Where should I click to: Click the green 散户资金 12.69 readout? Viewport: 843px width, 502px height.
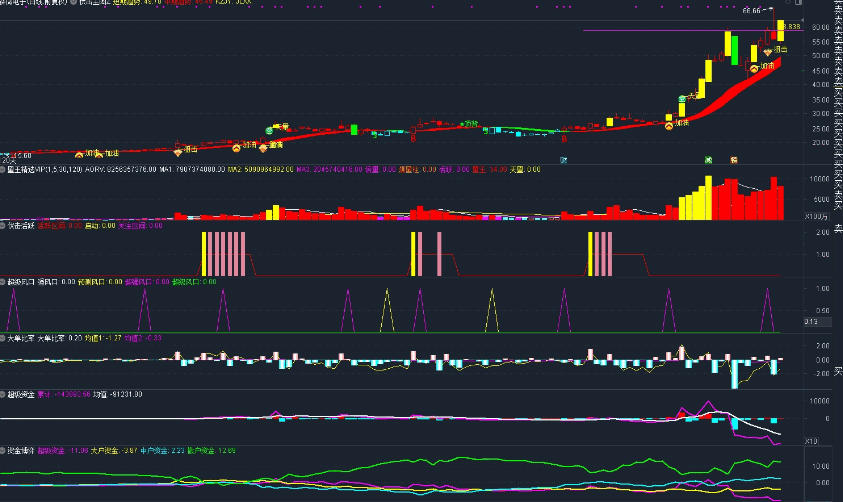pos(211,450)
